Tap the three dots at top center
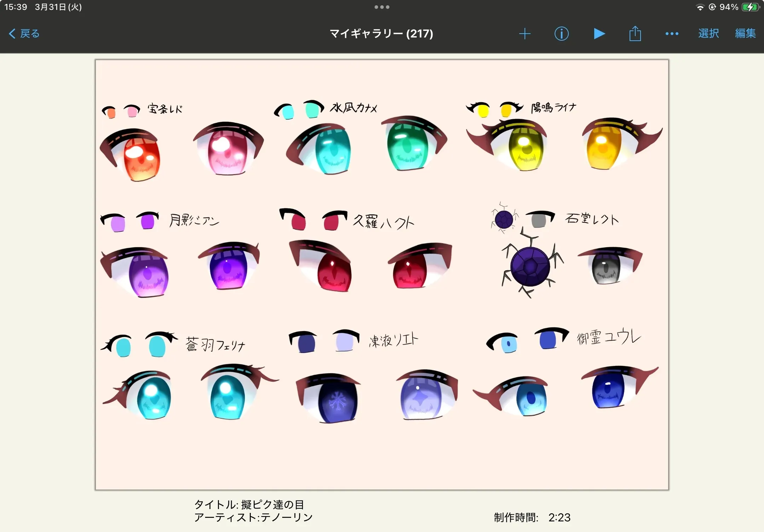 click(x=382, y=7)
